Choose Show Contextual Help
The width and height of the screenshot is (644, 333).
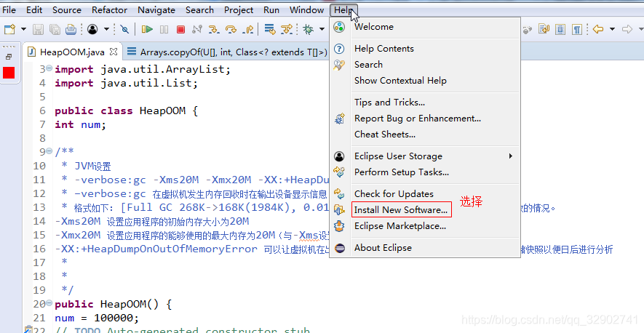click(425, 81)
